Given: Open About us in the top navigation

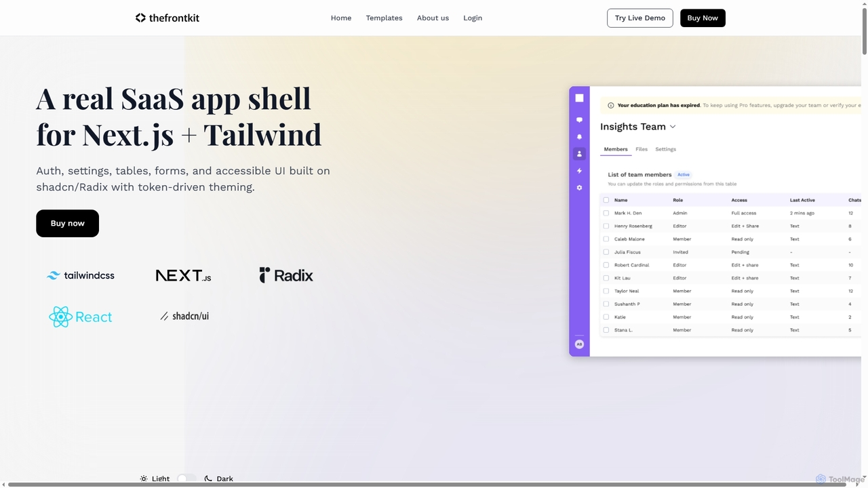Looking at the screenshot, I should point(433,18).
